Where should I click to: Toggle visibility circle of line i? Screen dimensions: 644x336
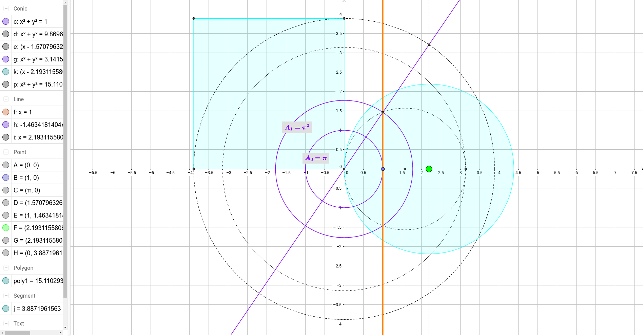[6, 137]
